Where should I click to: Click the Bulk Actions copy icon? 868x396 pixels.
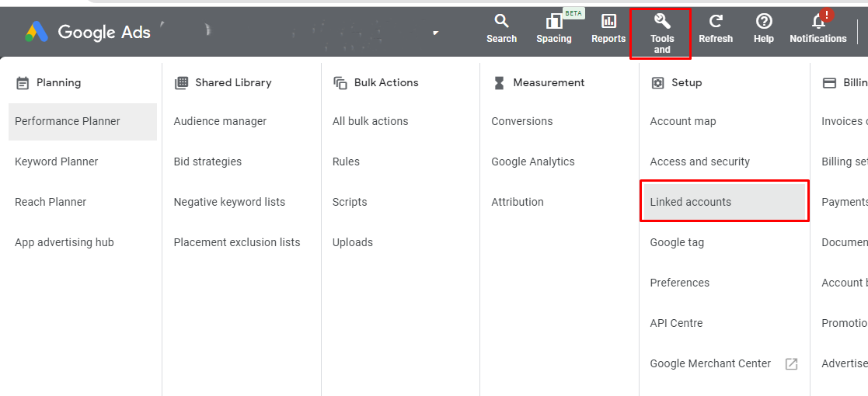340,83
